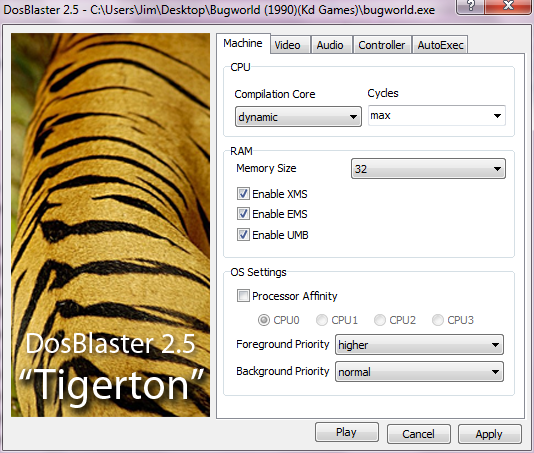Toggle the Enable EMS checkbox
534x453 pixels.
[x=243, y=214]
